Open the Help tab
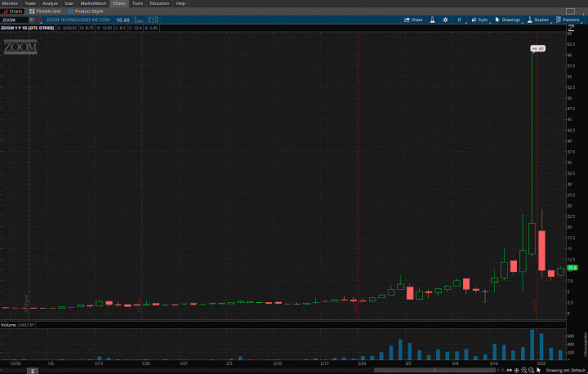The width and height of the screenshot is (588, 374). 180,3
